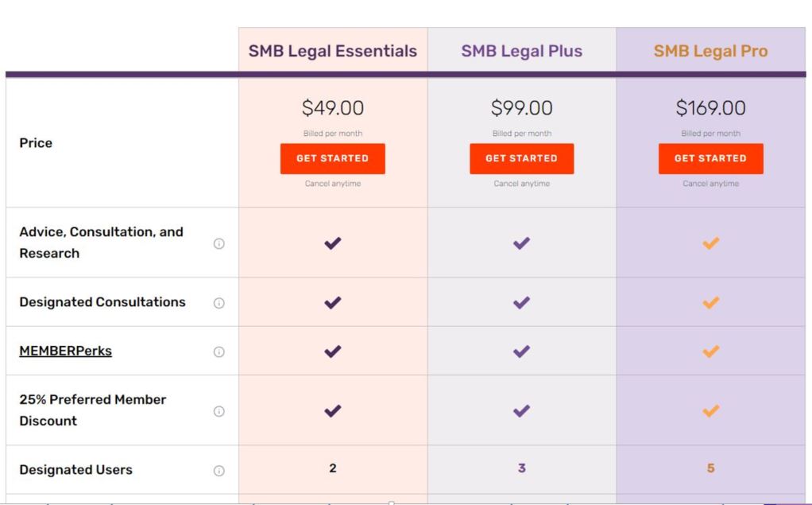Click info icon for 25% Preferred Member Discount
This screenshot has height=505, width=812.
coord(219,411)
